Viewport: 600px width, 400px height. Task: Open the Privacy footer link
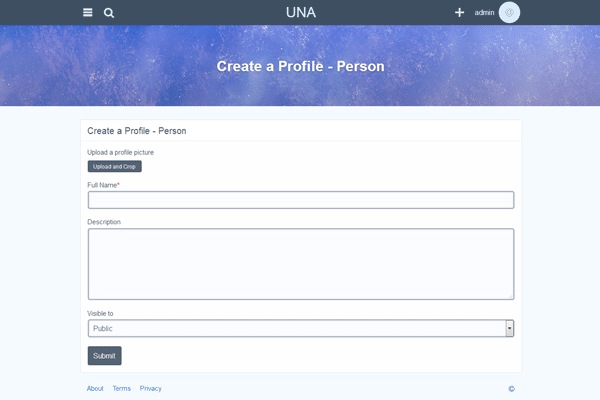point(150,389)
